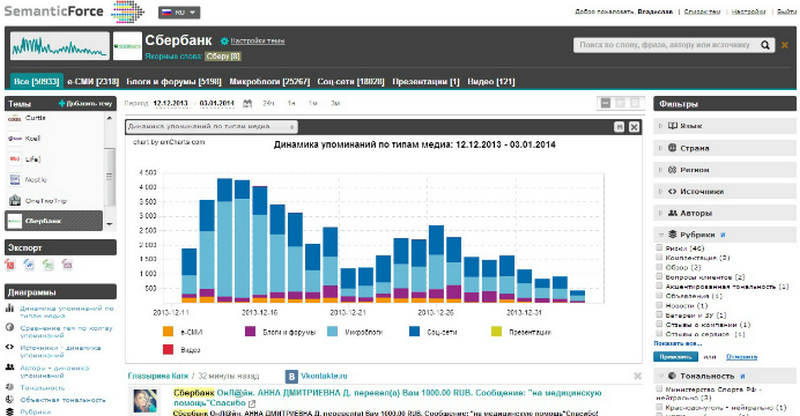Close the chart panel with the X icon
The image size is (800, 416).
(633, 127)
